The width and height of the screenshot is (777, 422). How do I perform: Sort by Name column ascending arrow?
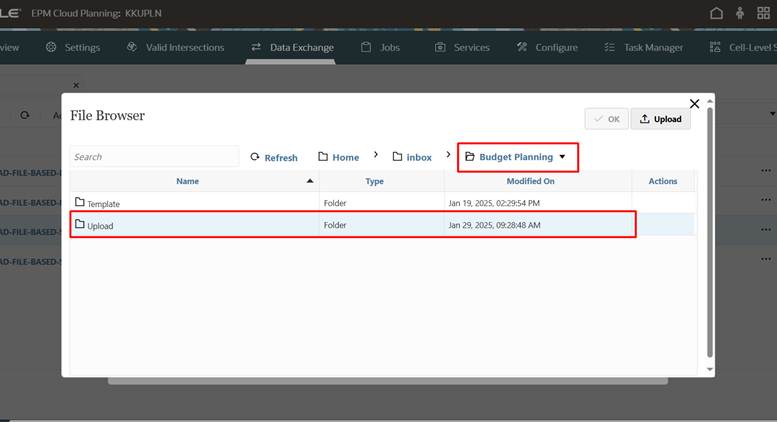coord(309,181)
